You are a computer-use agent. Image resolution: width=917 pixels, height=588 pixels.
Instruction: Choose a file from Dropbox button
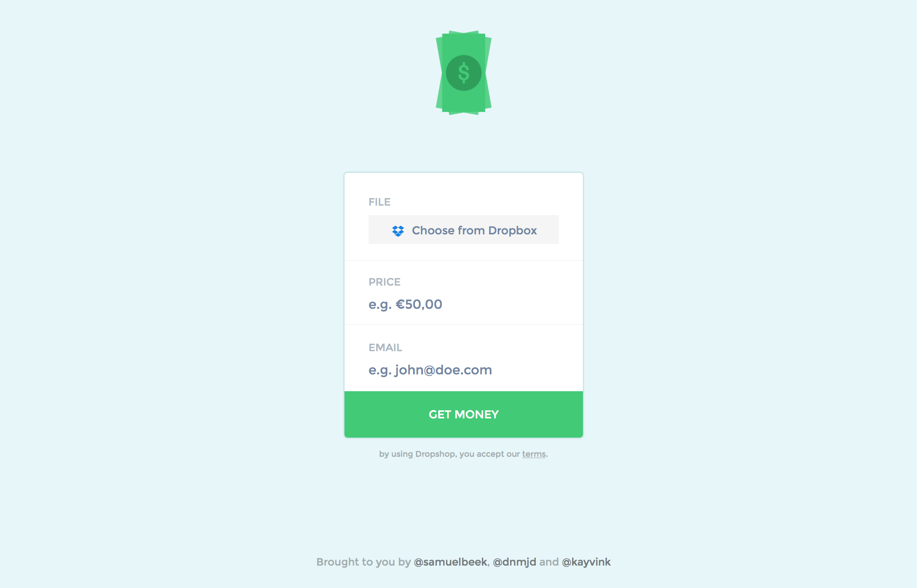464,230
